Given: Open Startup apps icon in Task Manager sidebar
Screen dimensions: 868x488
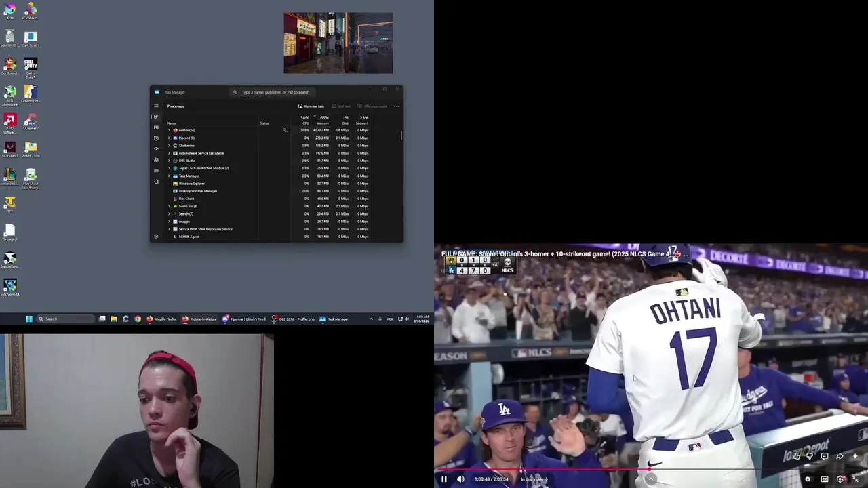Looking at the screenshot, I should click(156, 149).
